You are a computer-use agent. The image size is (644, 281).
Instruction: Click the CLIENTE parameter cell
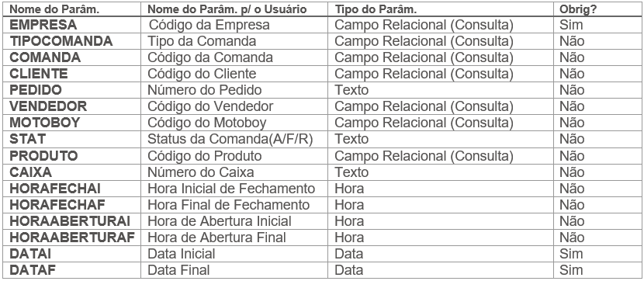point(39,74)
